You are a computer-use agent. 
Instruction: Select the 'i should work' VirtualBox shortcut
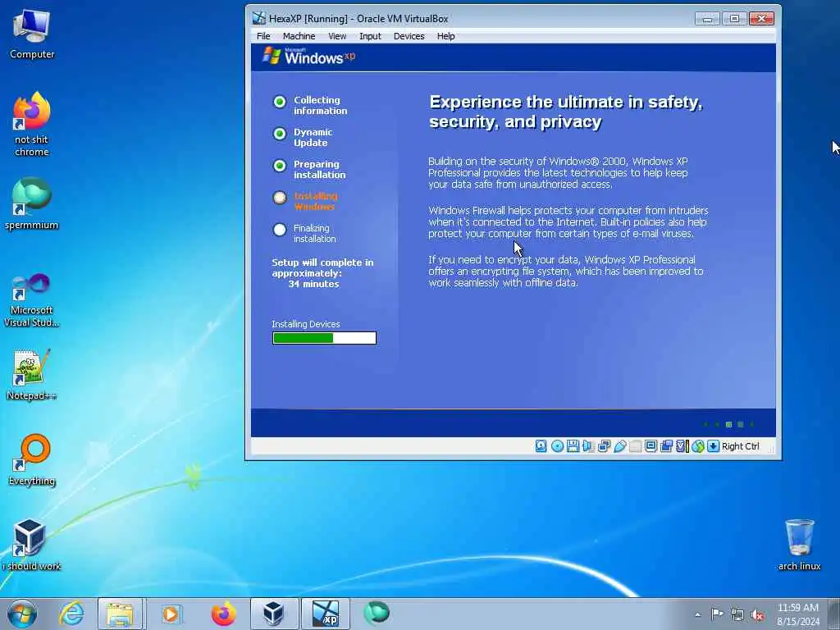point(32,545)
